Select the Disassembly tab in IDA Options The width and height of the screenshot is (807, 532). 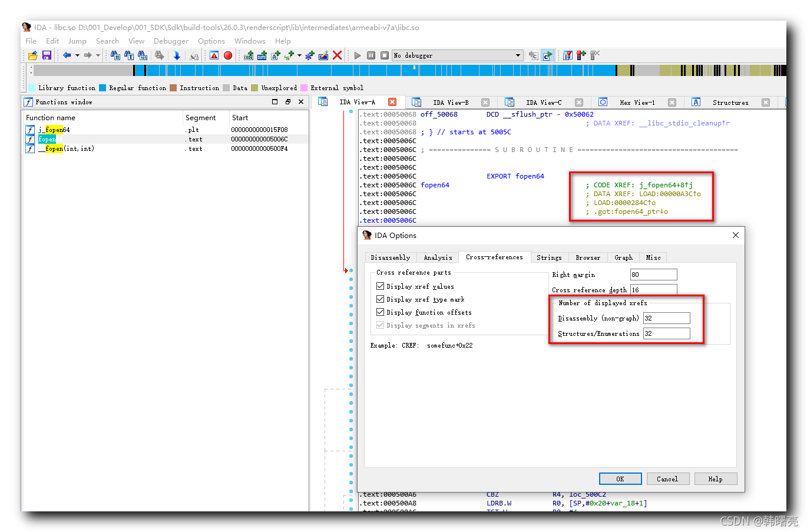pyautogui.click(x=391, y=257)
